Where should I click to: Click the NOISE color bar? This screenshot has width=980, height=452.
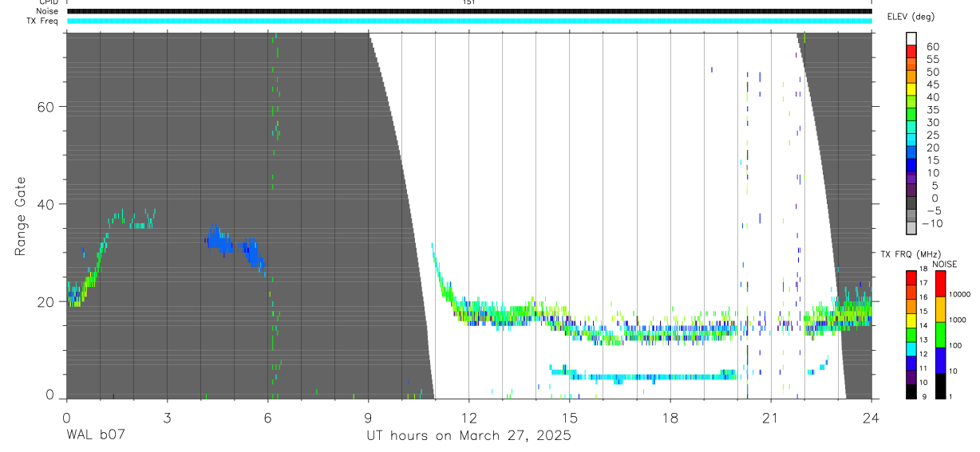[942, 334]
